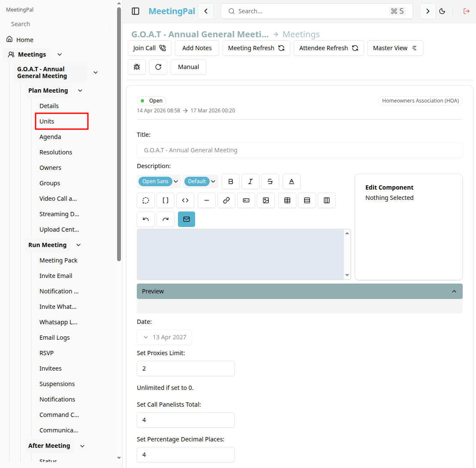Screen dimensions: 476x468
Task: Click the forward arrow button in header
Action: tap(428, 11)
